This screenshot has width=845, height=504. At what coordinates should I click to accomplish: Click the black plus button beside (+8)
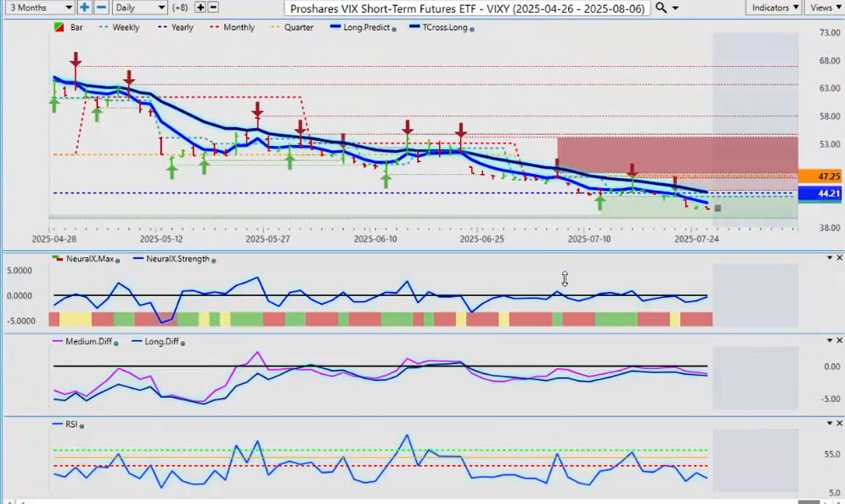pos(200,8)
